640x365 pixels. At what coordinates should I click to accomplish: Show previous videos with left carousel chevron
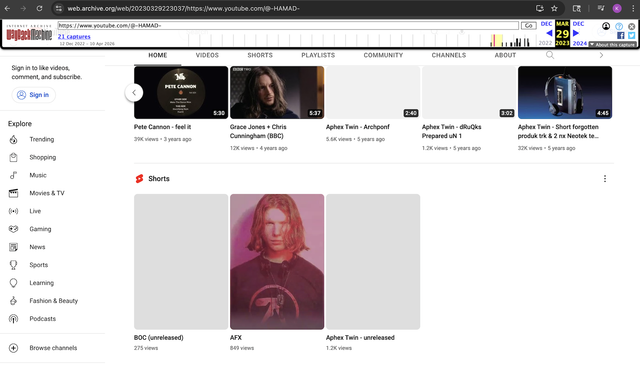pos(134,93)
